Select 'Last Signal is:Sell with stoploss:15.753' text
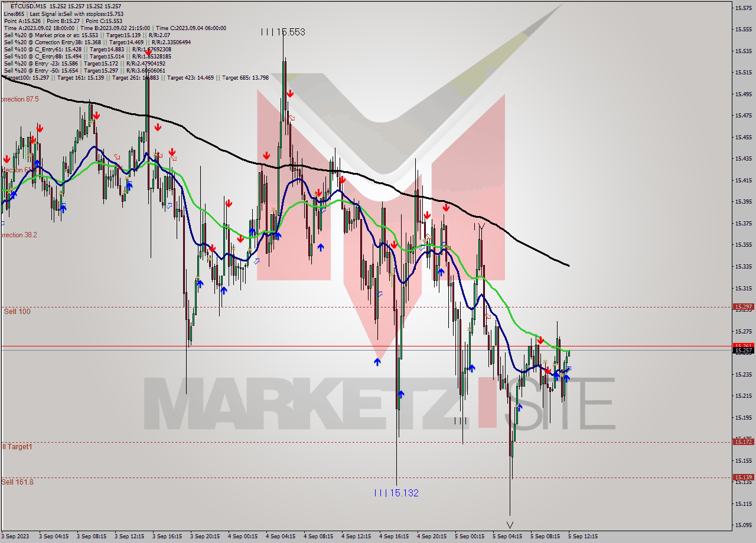The height and width of the screenshot is (543, 756). (x=77, y=14)
